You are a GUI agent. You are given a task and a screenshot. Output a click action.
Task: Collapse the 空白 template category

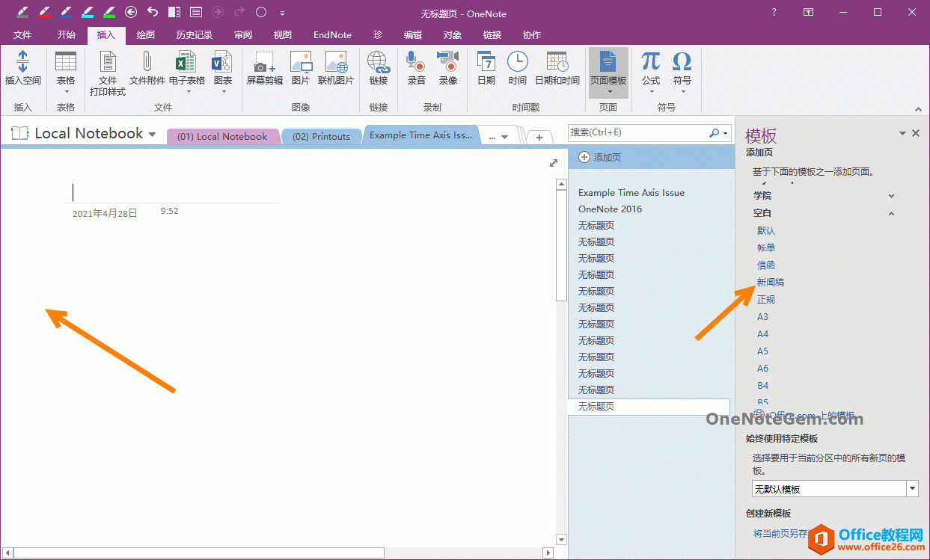pos(891,213)
